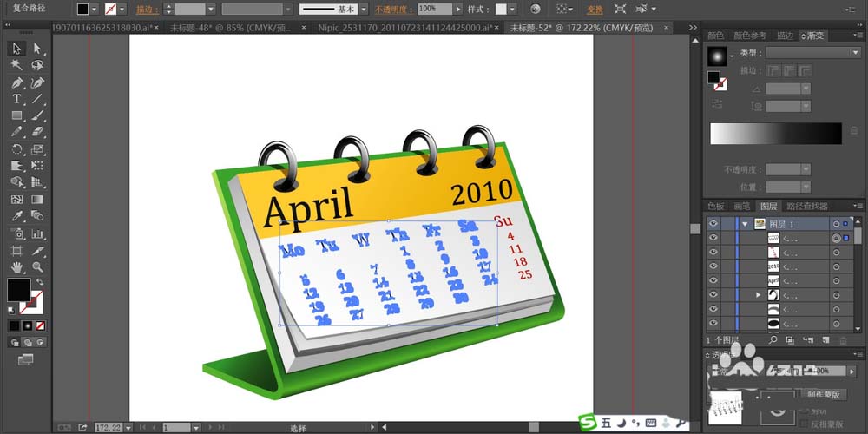Open the 路径查找器 pathfinder tab
Viewport: 868px width, 434px height.
(x=807, y=206)
